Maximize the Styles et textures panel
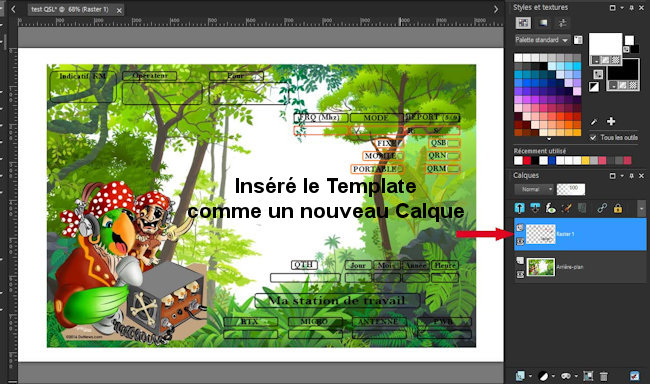650x384 pixels. [612, 7]
